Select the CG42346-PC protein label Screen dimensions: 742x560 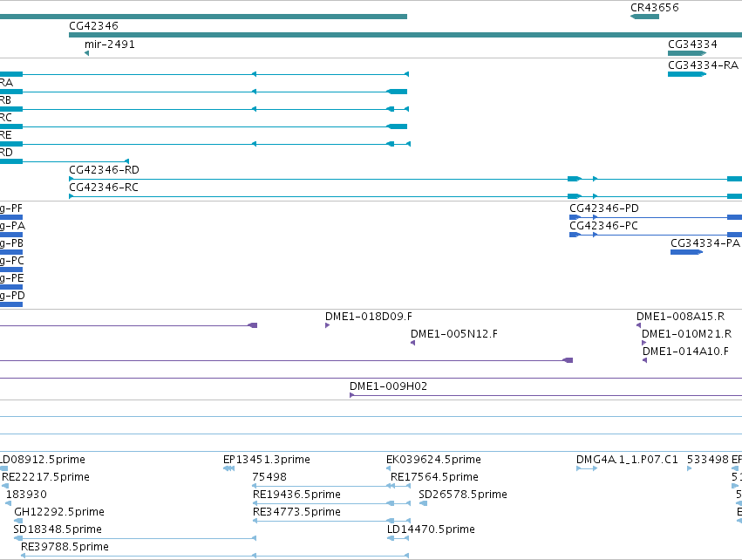[604, 226]
